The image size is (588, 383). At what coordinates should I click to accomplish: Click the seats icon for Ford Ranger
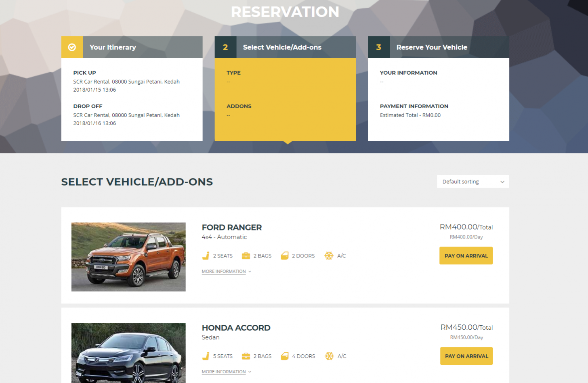(205, 255)
